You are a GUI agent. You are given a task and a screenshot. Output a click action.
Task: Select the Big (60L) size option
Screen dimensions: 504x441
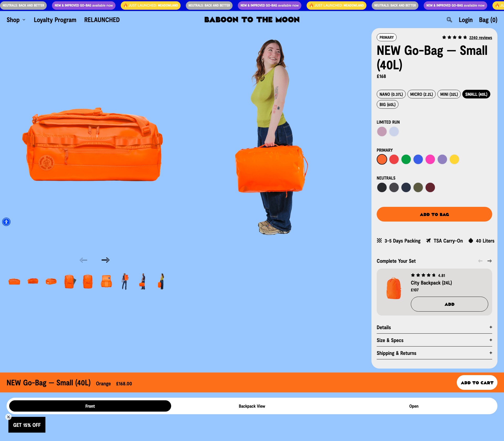[x=387, y=104]
